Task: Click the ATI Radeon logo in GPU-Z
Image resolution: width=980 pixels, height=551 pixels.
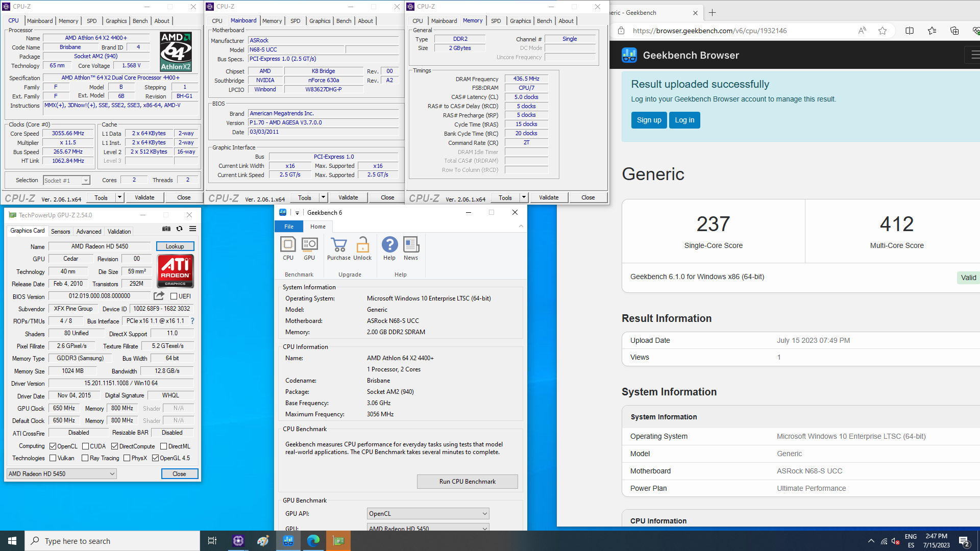Action: coord(175,271)
